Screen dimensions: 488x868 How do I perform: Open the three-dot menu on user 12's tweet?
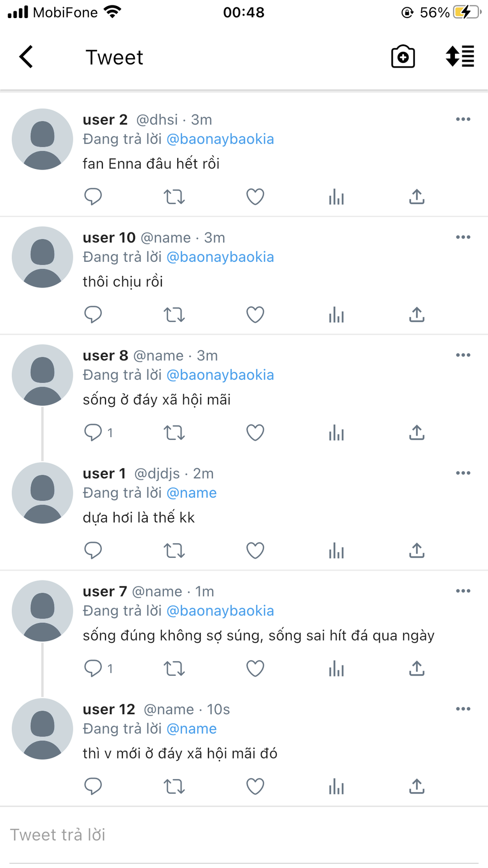tap(463, 709)
